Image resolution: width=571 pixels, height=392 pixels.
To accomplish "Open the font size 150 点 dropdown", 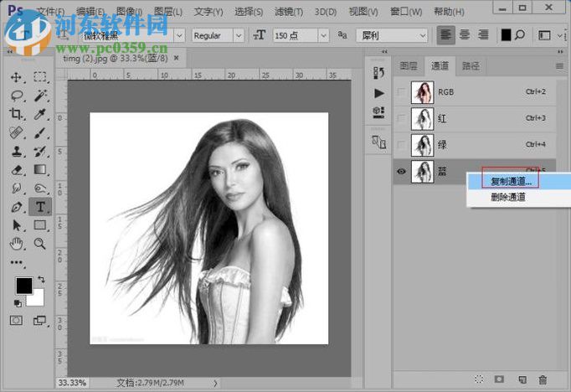I will coord(323,36).
